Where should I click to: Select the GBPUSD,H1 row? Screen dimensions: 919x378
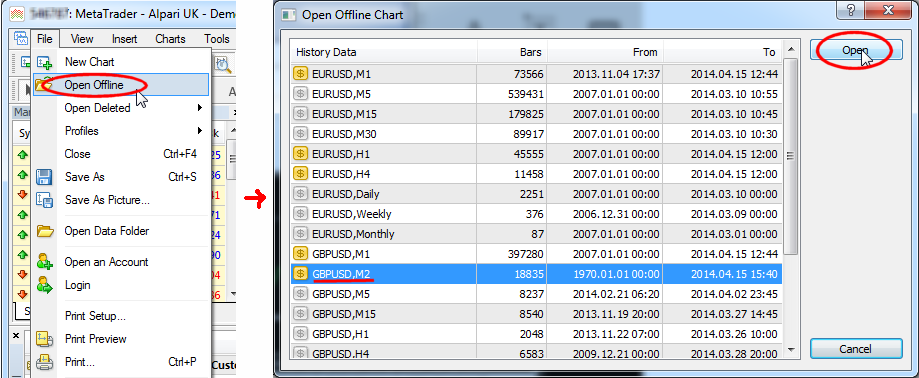(x=536, y=334)
